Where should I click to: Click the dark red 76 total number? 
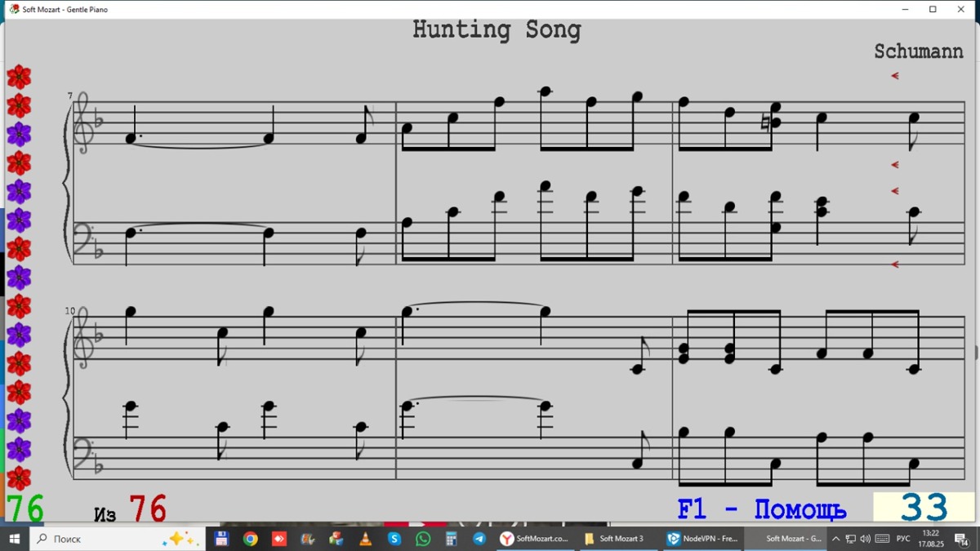[x=147, y=509]
